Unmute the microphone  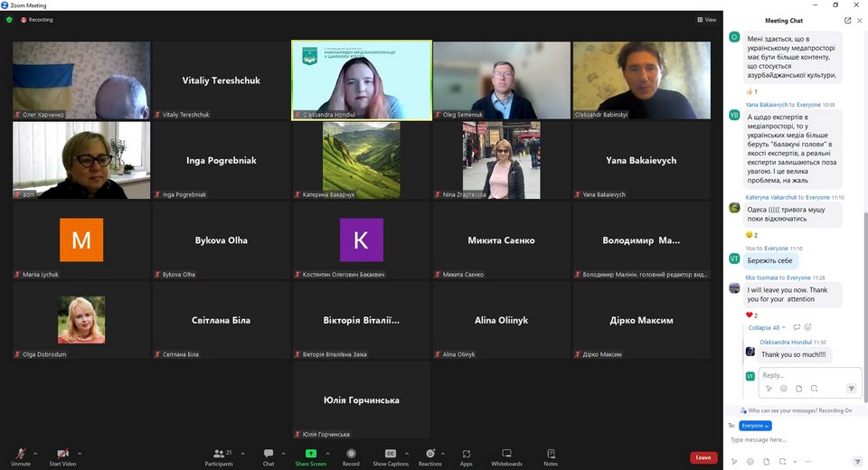20,456
